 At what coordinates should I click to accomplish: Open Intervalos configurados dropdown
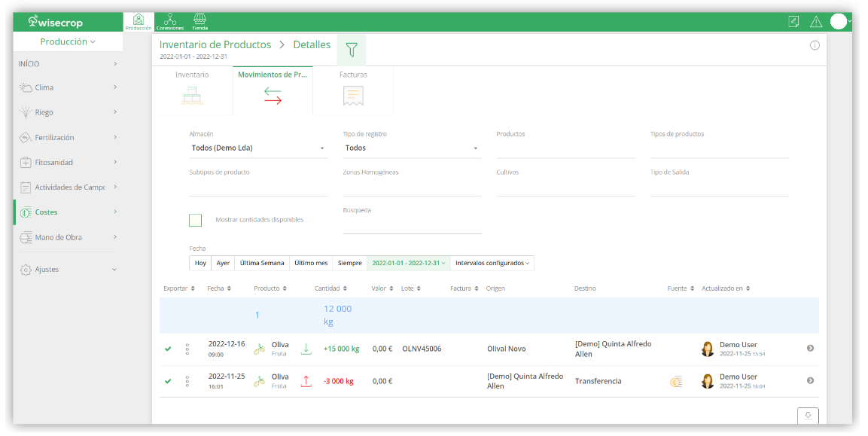pyautogui.click(x=492, y=263)
